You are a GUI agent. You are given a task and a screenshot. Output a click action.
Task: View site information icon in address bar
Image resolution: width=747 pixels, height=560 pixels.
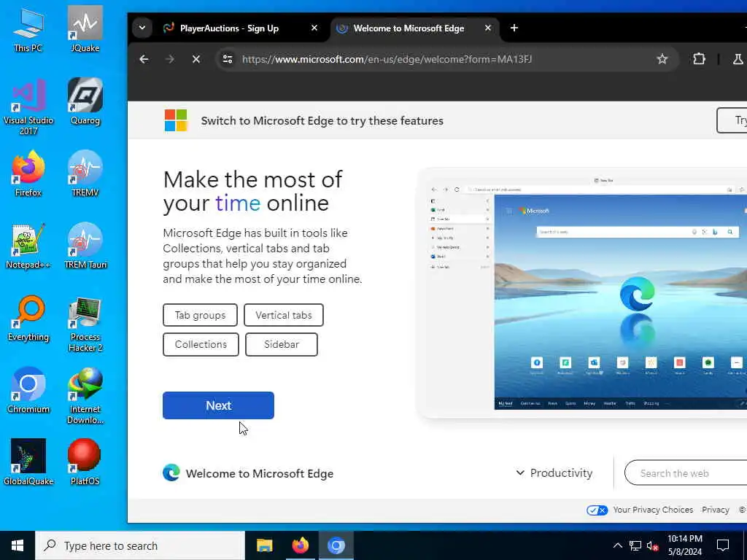point(228,59)
